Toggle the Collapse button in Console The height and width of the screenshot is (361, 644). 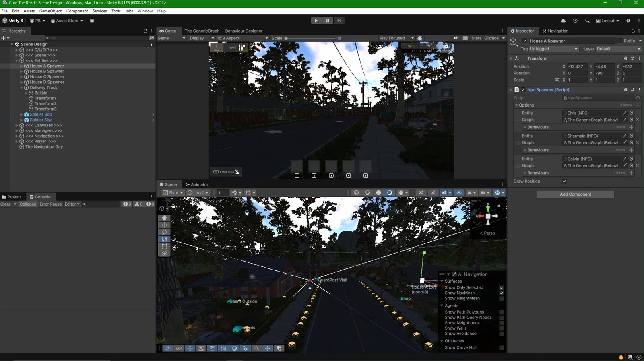click(x=28, y=204)
